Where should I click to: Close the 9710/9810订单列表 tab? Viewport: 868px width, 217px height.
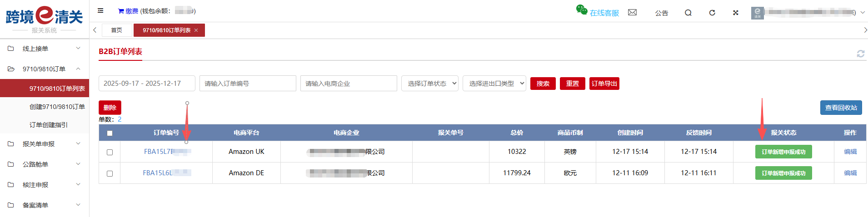(x=196, y=30)
